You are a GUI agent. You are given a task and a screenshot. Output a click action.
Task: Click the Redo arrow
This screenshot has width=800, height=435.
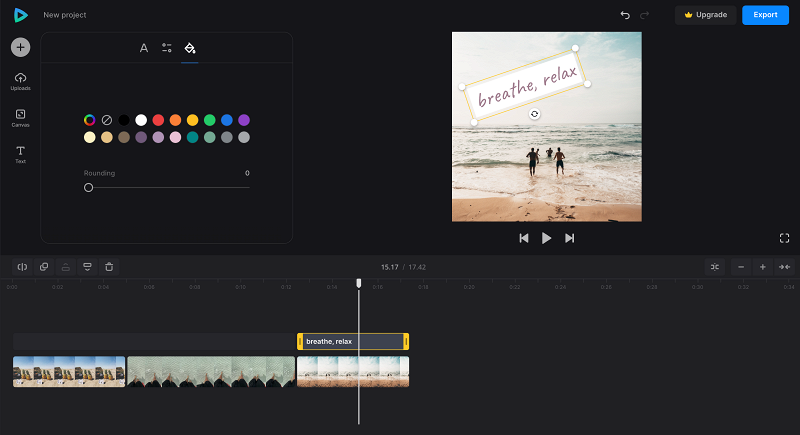coord(644,15)
